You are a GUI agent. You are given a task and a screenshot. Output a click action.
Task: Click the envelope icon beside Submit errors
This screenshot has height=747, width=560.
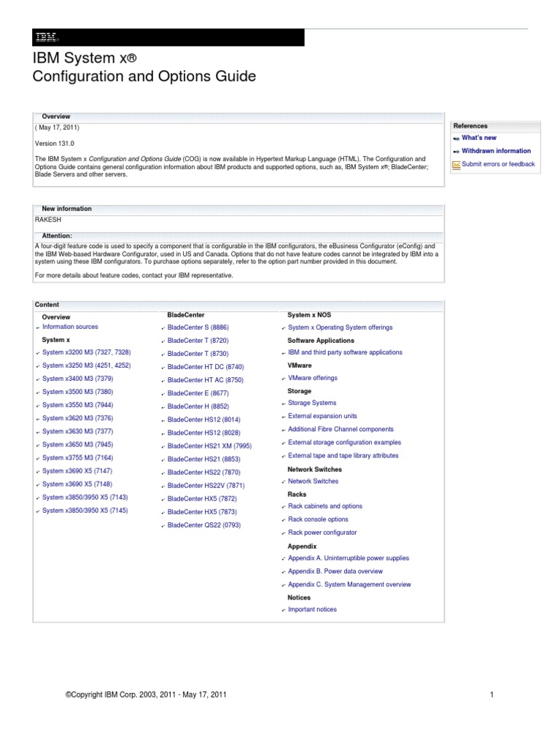point(456,164)
